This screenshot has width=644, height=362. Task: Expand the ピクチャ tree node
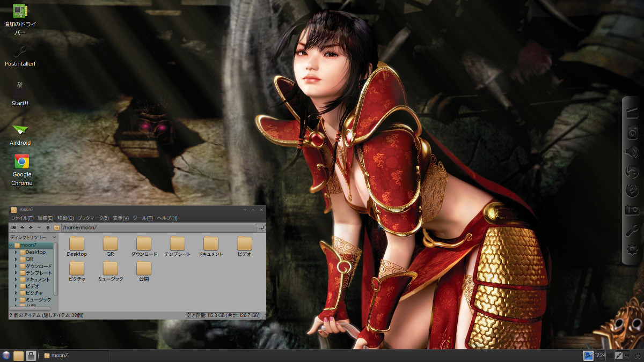tap(16, 293)
